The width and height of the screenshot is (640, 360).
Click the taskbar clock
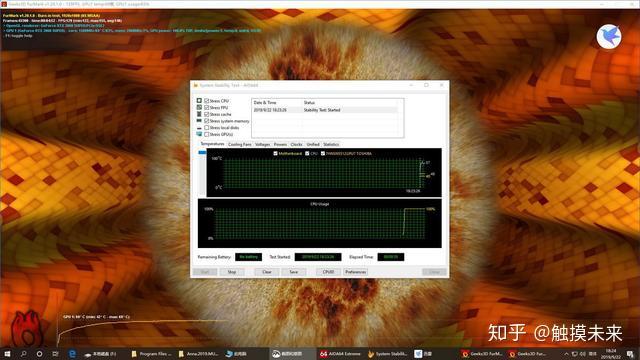pos(611,354)
